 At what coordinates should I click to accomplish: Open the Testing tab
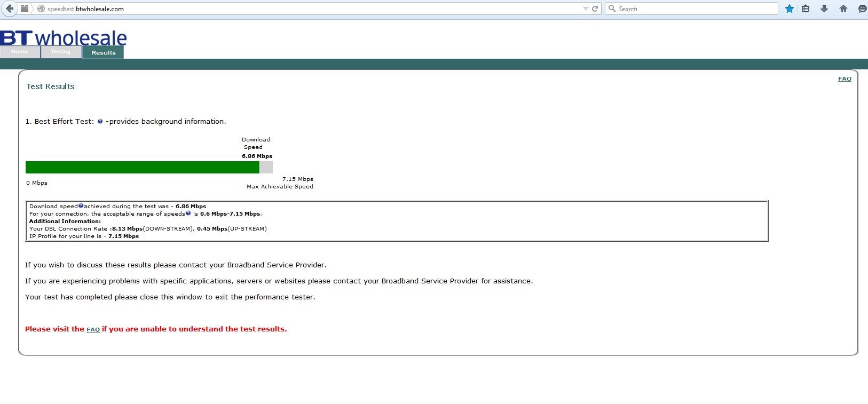(x=61, y=52)
